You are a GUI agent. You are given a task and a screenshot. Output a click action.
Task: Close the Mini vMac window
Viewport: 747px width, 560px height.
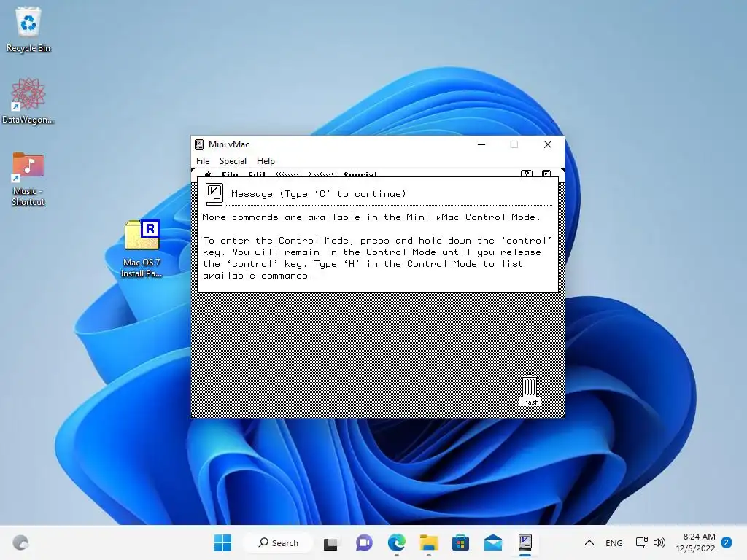click(548, 144)
